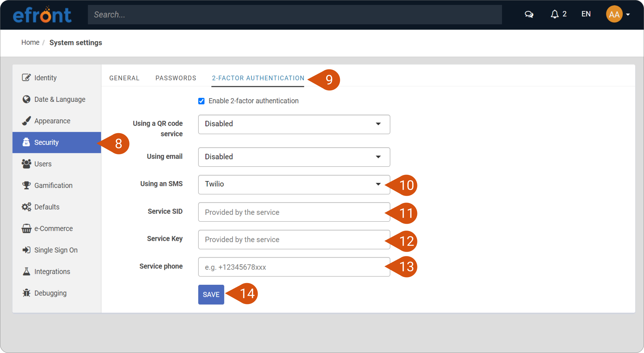The height and width of the screenshot is (353, 644).
Task: Click the Identity edit icon
Action: pyautogui.click(x=26, y=77)
